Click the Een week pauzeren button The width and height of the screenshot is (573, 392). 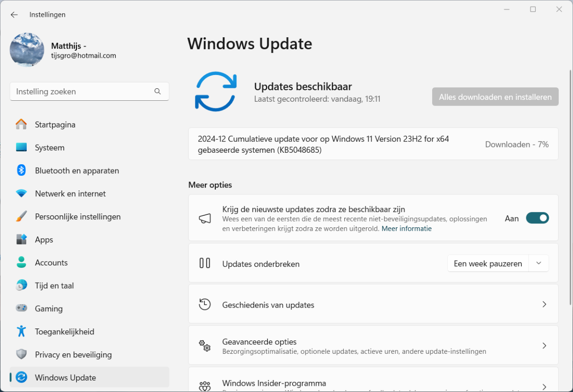488,264
